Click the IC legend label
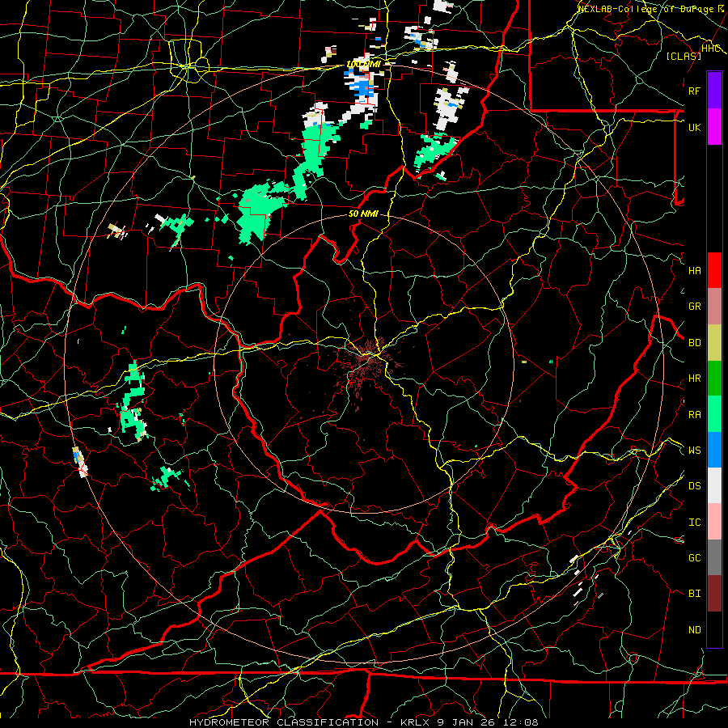 (x=695, y=523)
